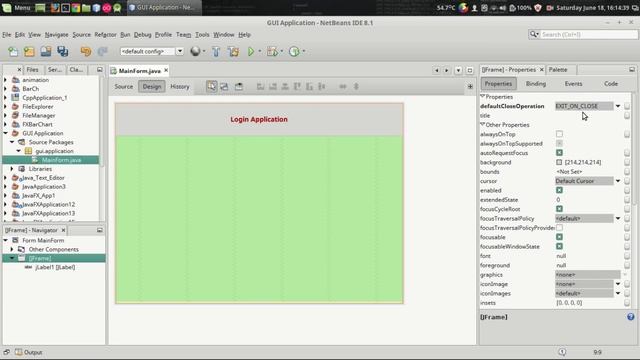Click in the Search input field
640x360 pixels.
click(x=588, y=34)
